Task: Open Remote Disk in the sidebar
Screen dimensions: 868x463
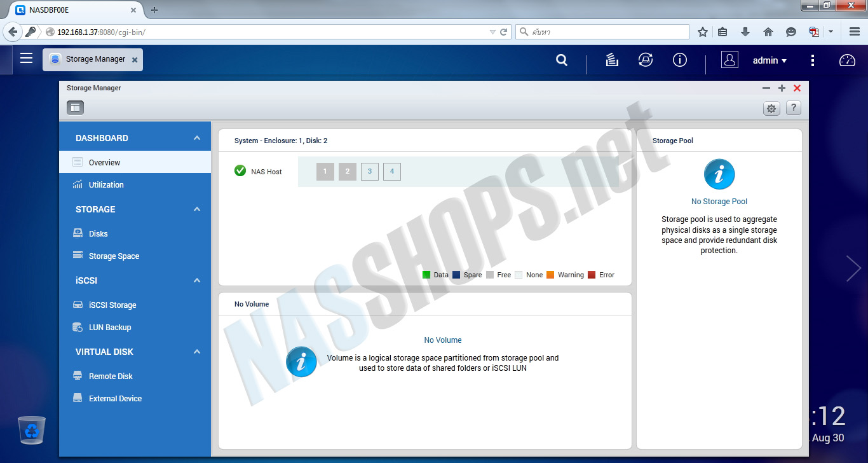Action: 135,376
